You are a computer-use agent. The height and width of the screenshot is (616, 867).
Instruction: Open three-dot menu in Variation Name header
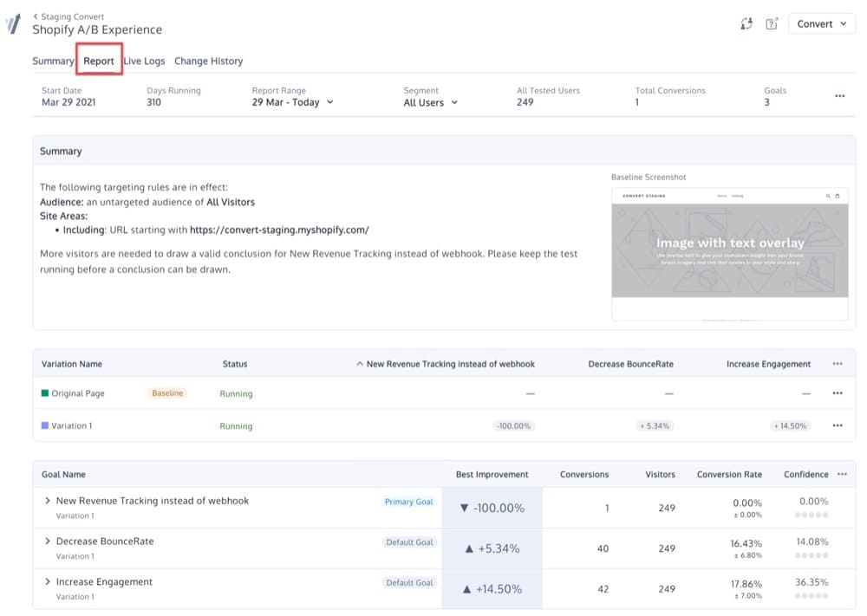(838, 364)
